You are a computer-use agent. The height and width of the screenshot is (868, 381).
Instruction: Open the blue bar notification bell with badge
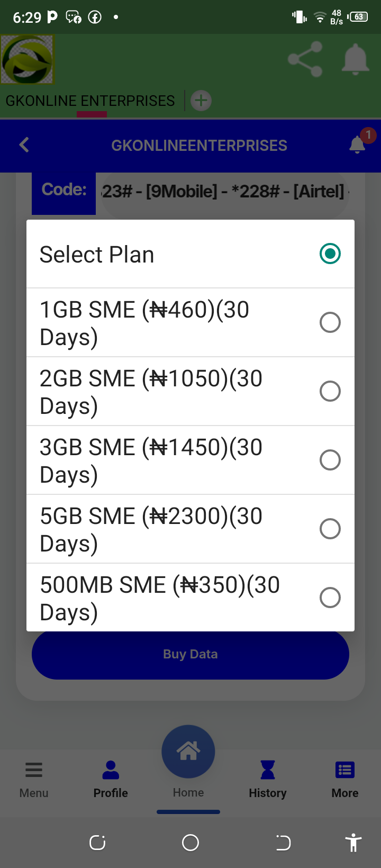(x=358, y=144)
